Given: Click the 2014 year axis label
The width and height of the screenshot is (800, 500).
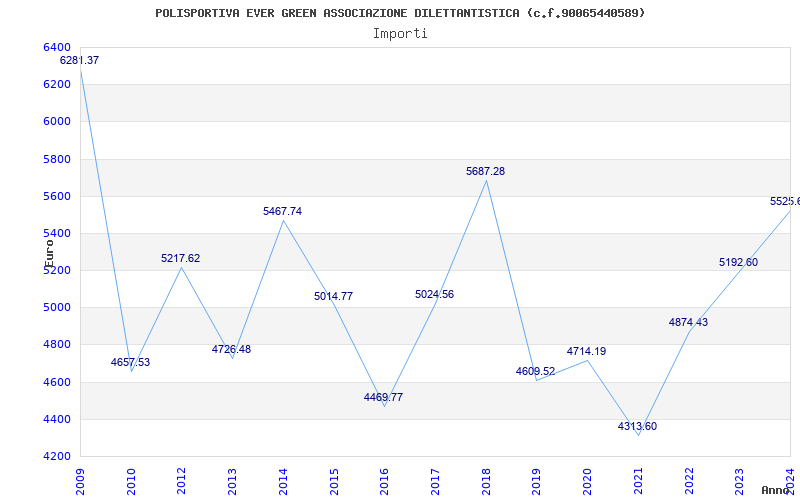Looking at the screenshot, I should coord(283,482).
